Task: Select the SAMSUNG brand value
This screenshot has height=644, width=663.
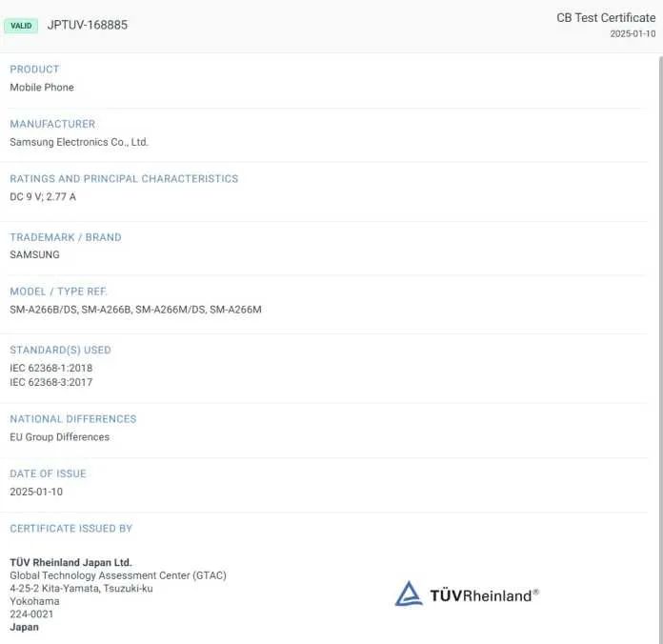Action: 34,255
